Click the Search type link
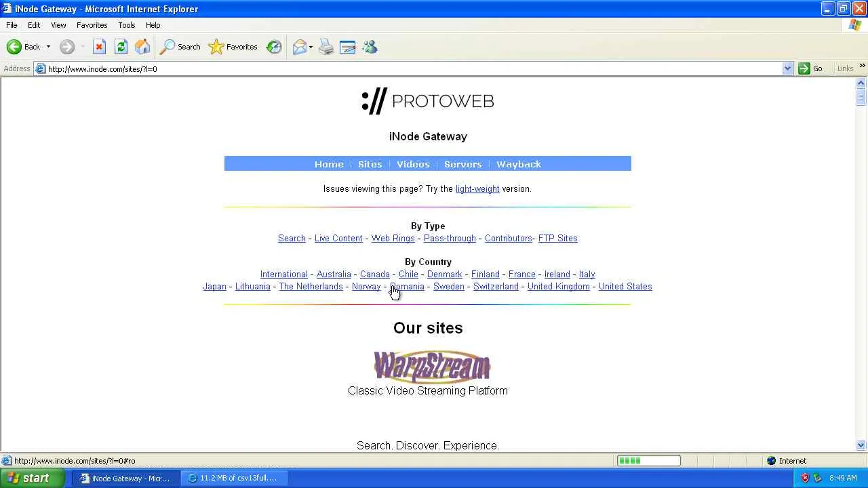 [292, 239]
